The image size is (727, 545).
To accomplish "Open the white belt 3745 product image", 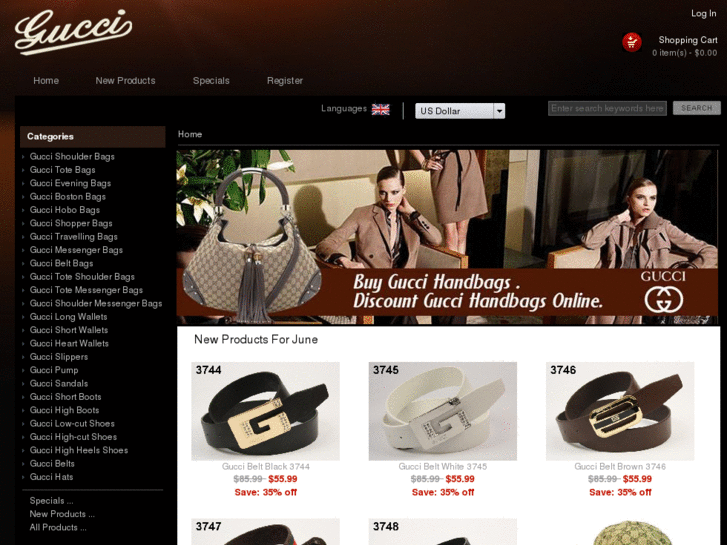I will coord(442,411).
